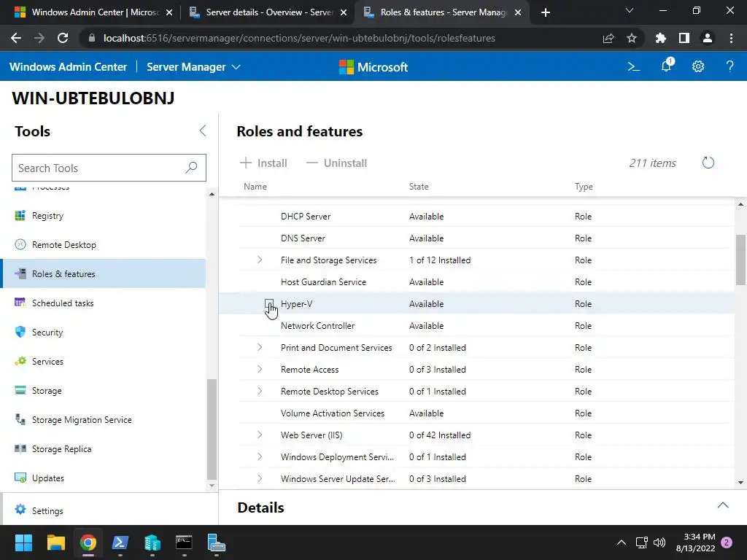The image size is (747, 560).
Task: Click the Install button
Action: coord(263,163)
